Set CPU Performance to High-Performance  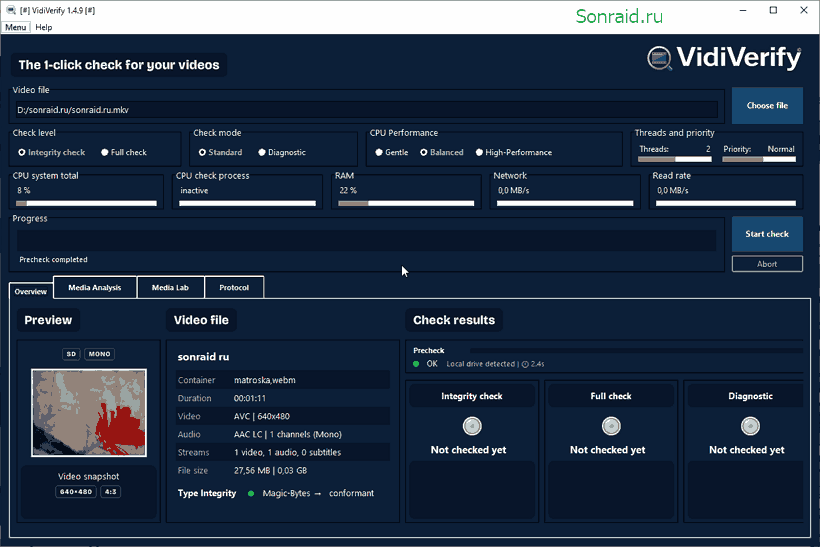514,152
